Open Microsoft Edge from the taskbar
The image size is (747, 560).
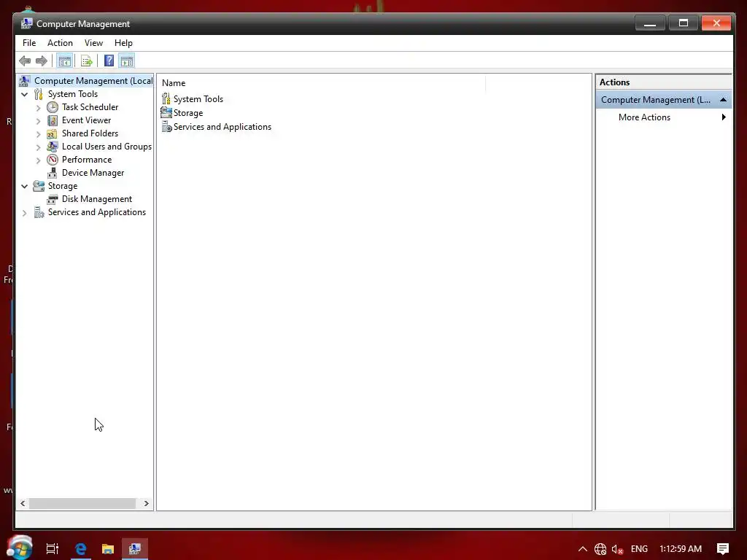[x=81, y=548]
